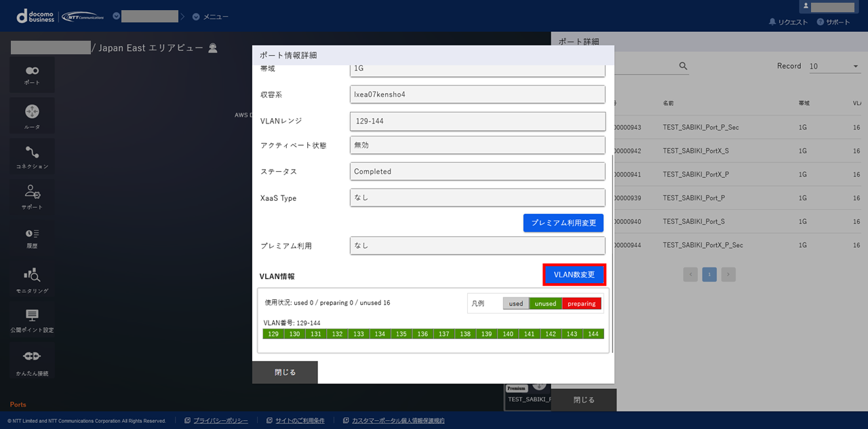Open the ルータ (Router) sidebar icon

pos(32,116)
